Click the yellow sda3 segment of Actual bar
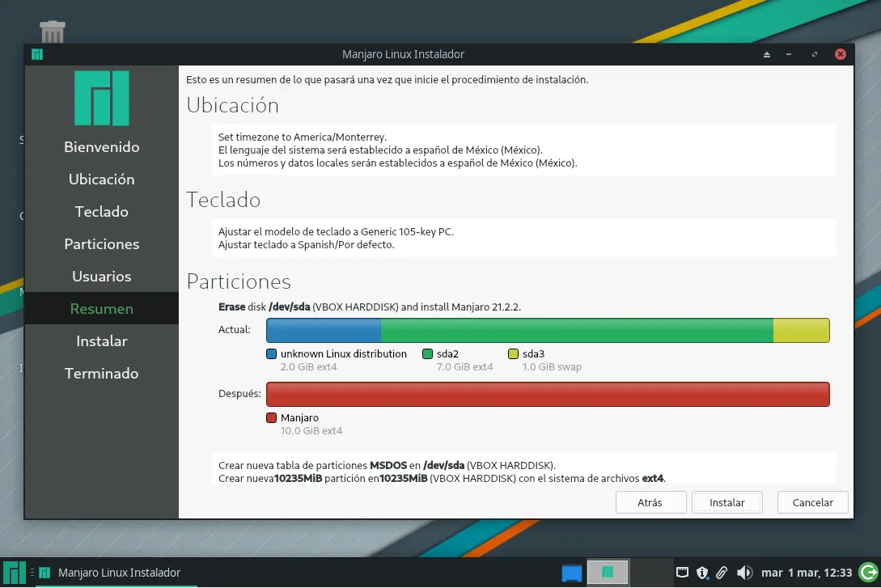Image resolution: width=881 pixels, height=588 pixels. tap(801, 330)
